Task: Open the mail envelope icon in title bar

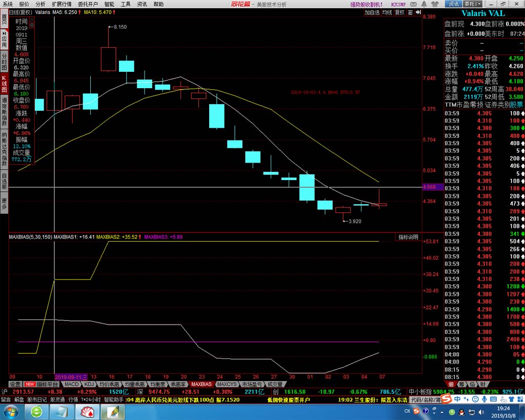Action: pyautogui.click(x=414, y=4)
